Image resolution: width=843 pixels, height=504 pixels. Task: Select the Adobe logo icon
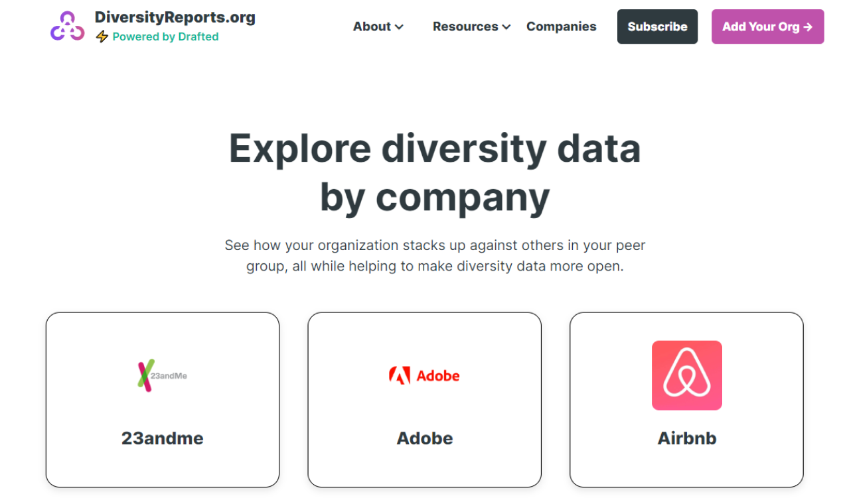click(425, 375)
